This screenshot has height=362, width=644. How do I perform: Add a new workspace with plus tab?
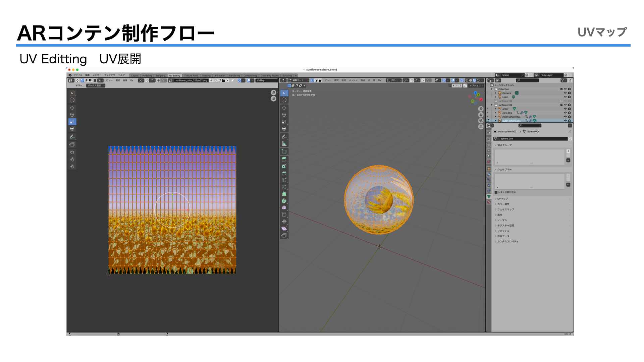(x=296, y=75)
